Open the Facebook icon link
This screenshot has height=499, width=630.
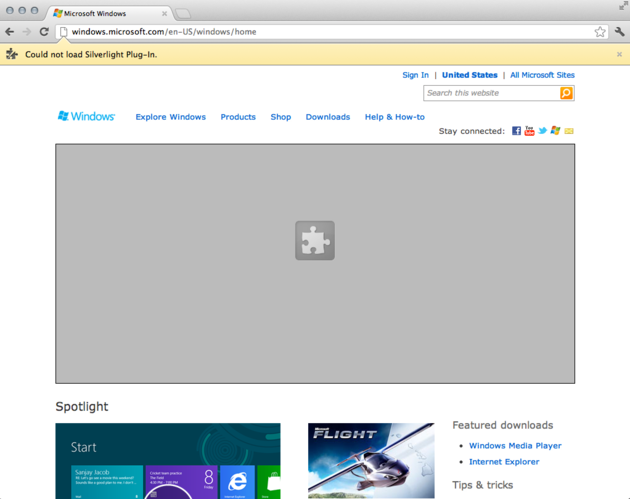click(x=516, y=131)
